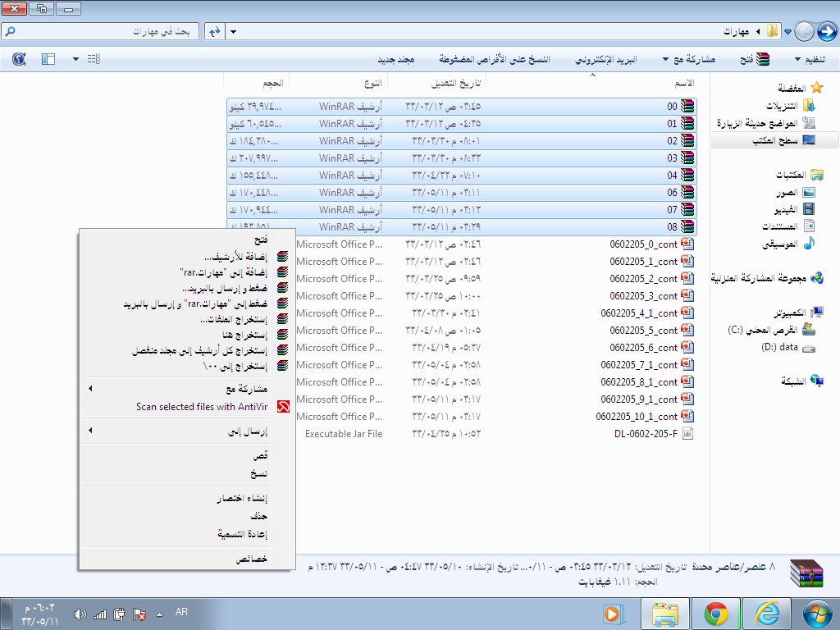
Task: Open the change view dropdown arrow
Action: 75,59
